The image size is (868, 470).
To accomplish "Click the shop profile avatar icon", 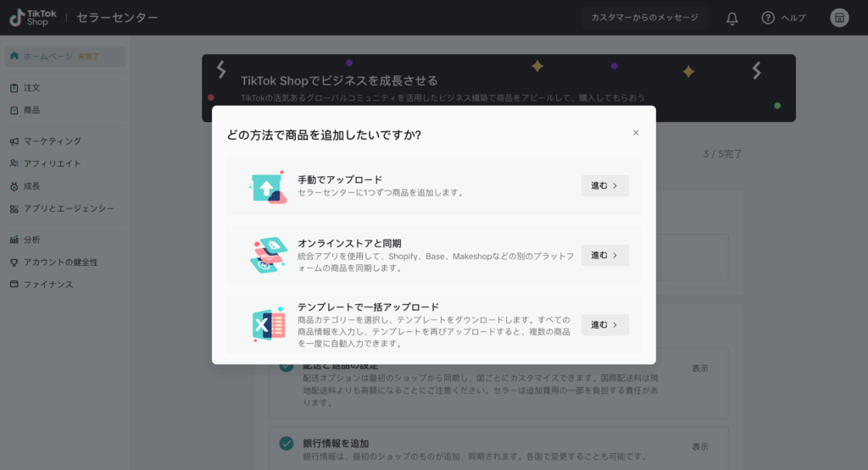I will pos(839,18).
